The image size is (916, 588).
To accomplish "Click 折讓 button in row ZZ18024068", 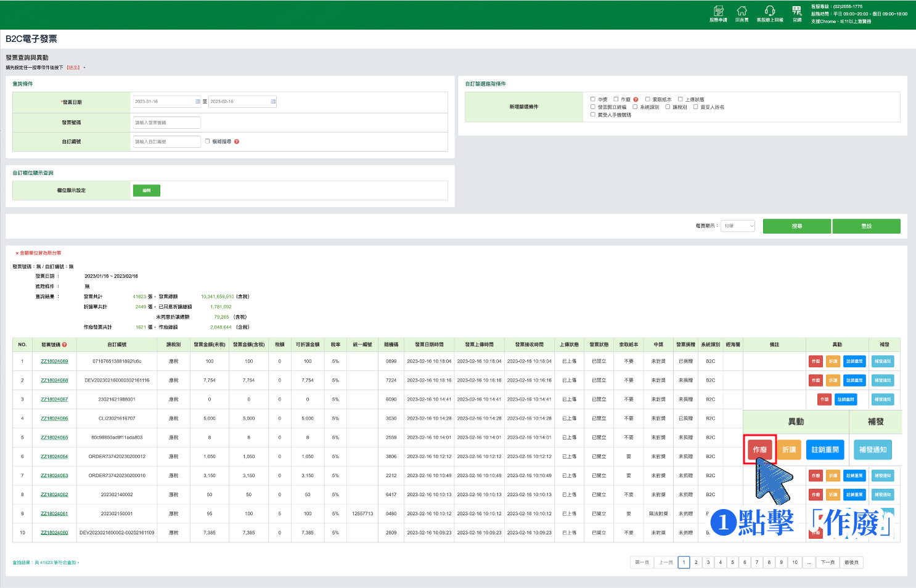I will point(833,380).
